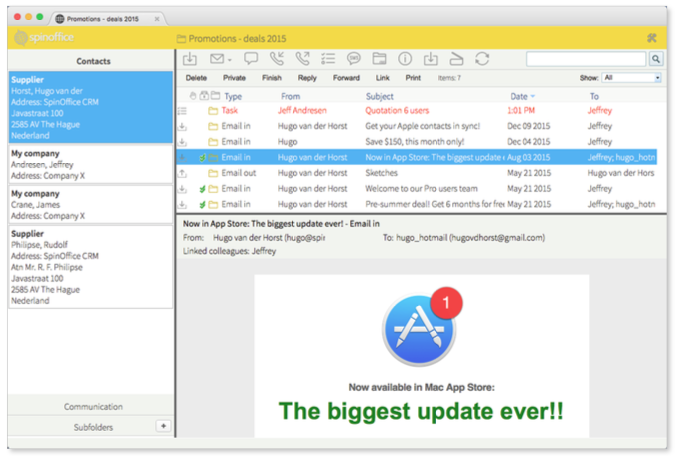Click App Store icon in email preview
Image resolution: width=682 pixels, height=462 pixels.
coord(421,328)
